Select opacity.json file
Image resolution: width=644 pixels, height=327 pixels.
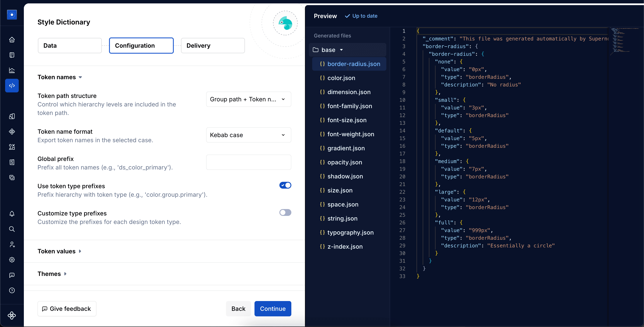pos(349,162)
